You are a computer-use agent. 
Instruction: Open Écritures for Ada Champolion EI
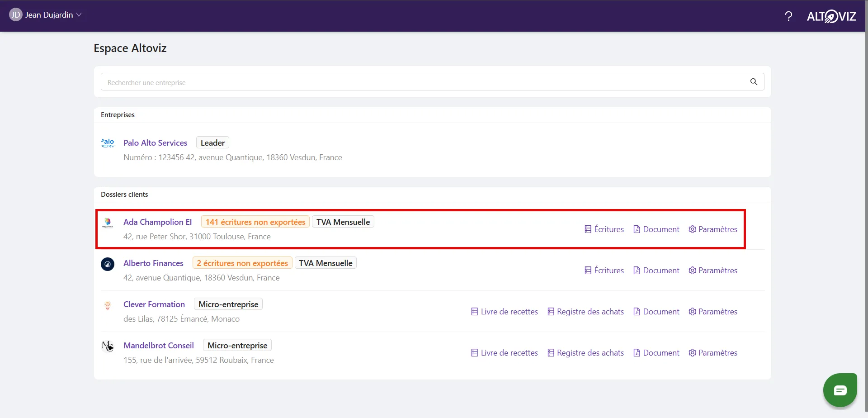click(604, 229)
